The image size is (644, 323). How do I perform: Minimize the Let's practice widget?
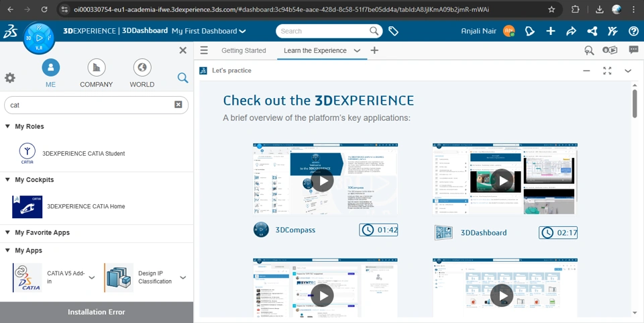586,71
